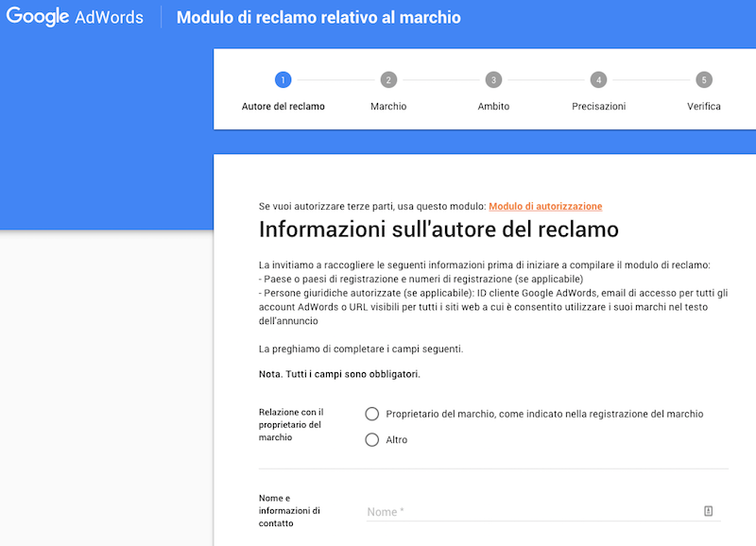Click the 'Relazione con il proprietario del marchio' label
Viewport: 756px width, 546px height.
291,425
